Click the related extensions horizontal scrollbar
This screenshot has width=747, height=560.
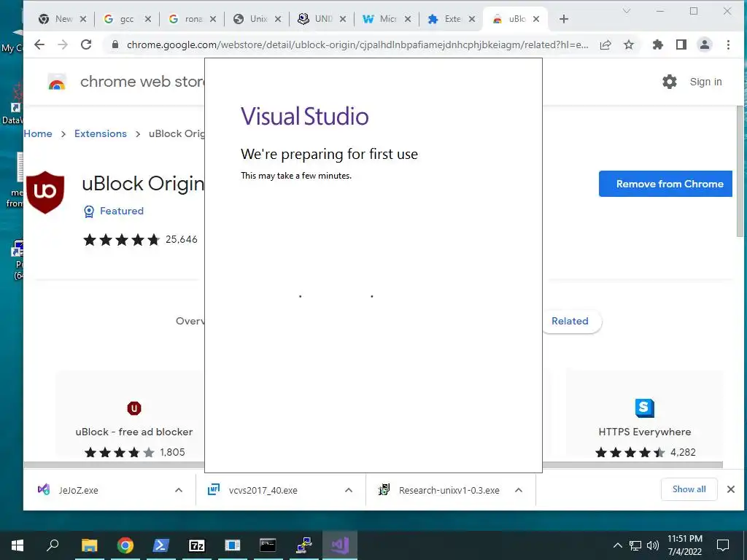click(373, 464)
